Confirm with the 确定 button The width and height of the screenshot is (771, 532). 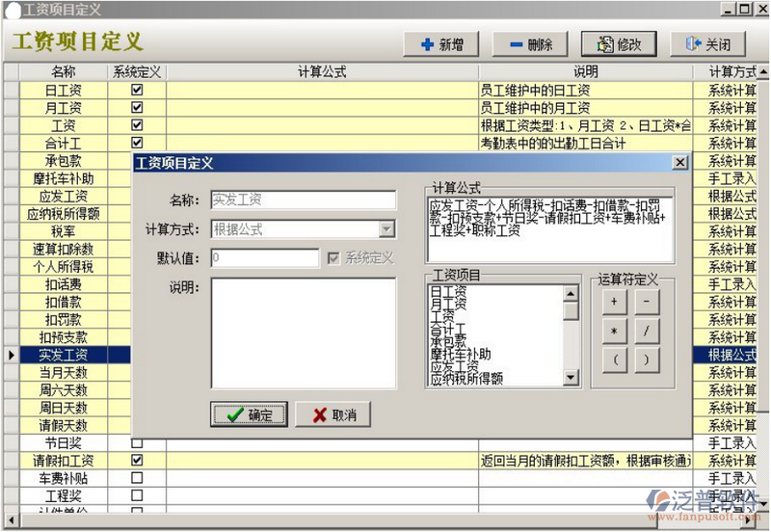(x=249, y=415)
